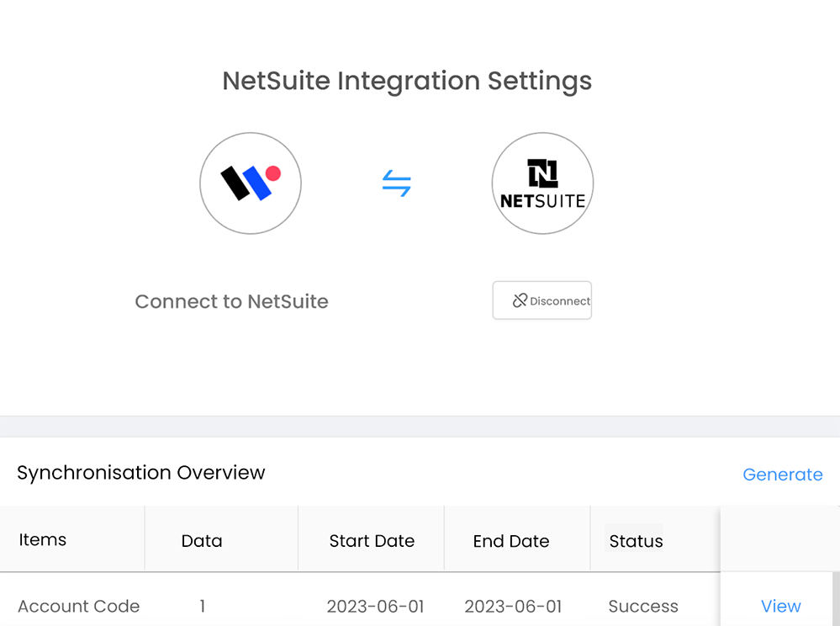Click the Connect to NetSuite label
The height and width of the screenshot is (626, 840).
[231, 301]
